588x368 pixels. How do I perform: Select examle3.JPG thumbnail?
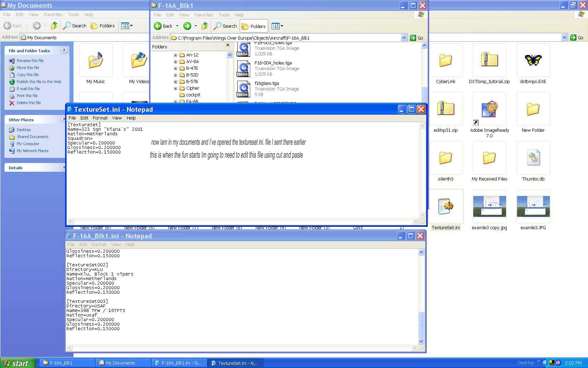click(x=533, y=206)
